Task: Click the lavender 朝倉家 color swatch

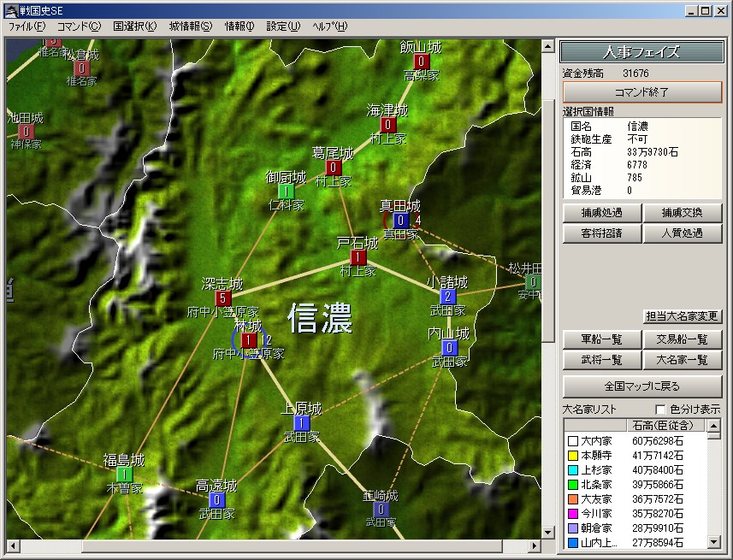Action: [x=573, y=528]
